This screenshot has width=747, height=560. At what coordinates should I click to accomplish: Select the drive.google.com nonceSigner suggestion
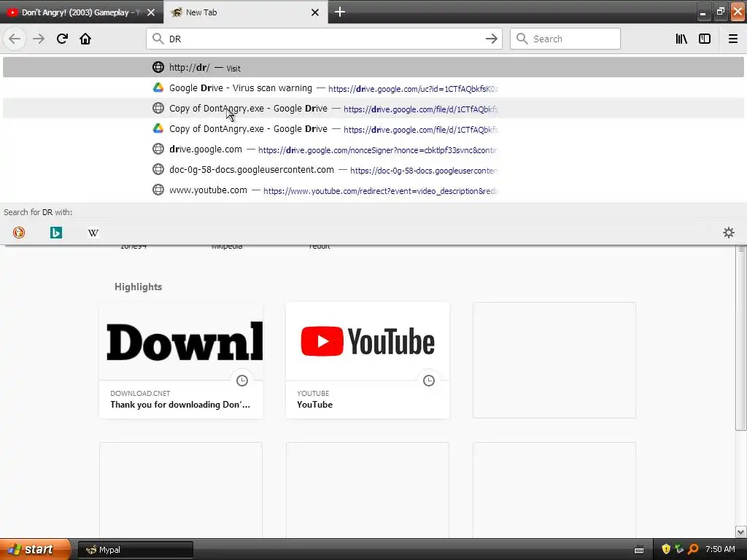pyautogui.click(x=373, y=149)
